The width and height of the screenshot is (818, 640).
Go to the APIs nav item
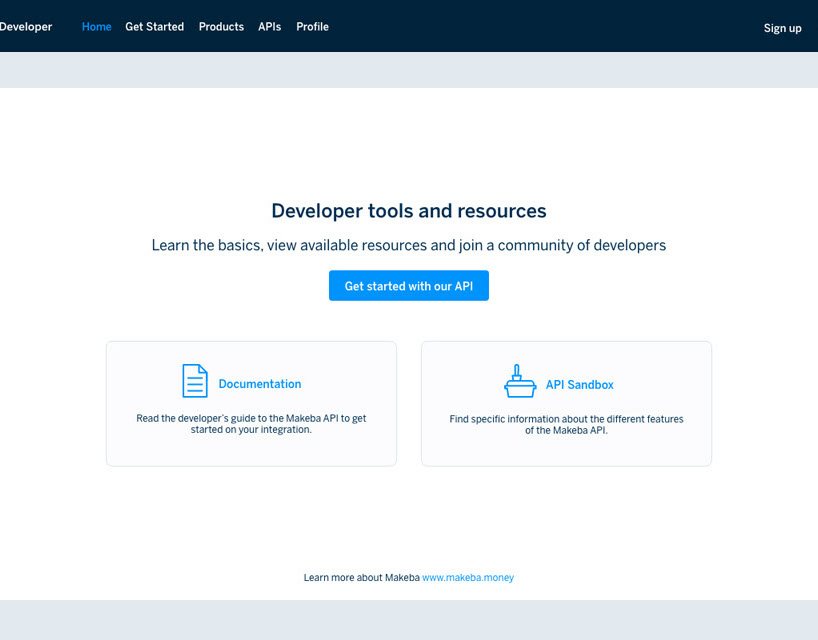270,27
